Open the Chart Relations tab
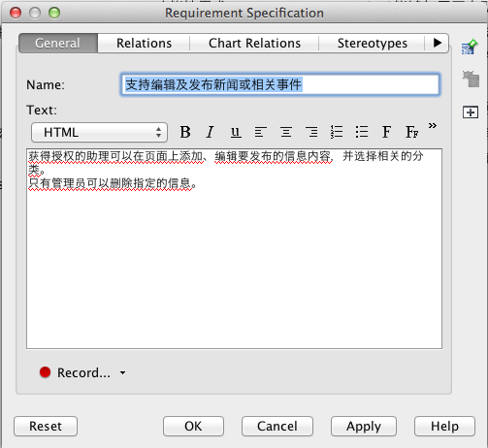The height and width of the screenshot is (448, 488). (254, 43)
